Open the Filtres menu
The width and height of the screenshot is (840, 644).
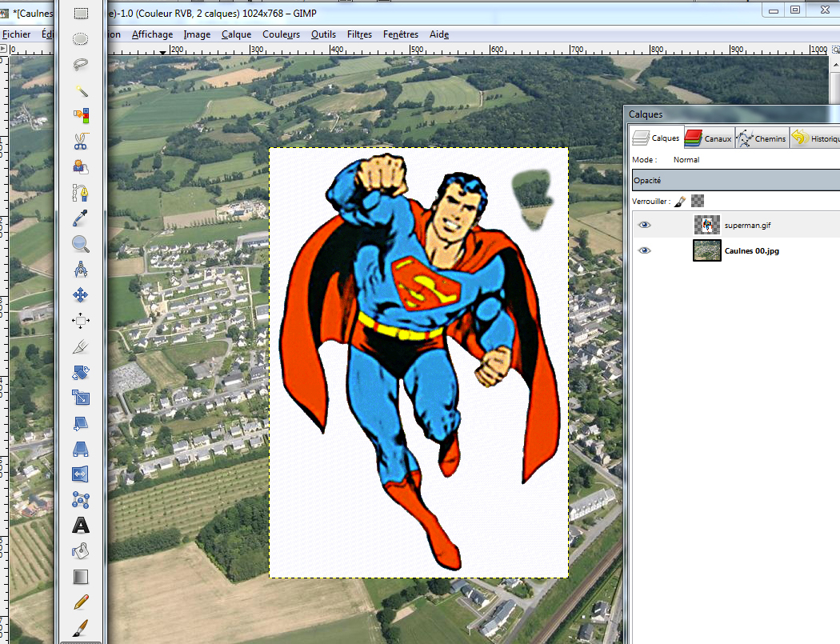tap(359, 34)
